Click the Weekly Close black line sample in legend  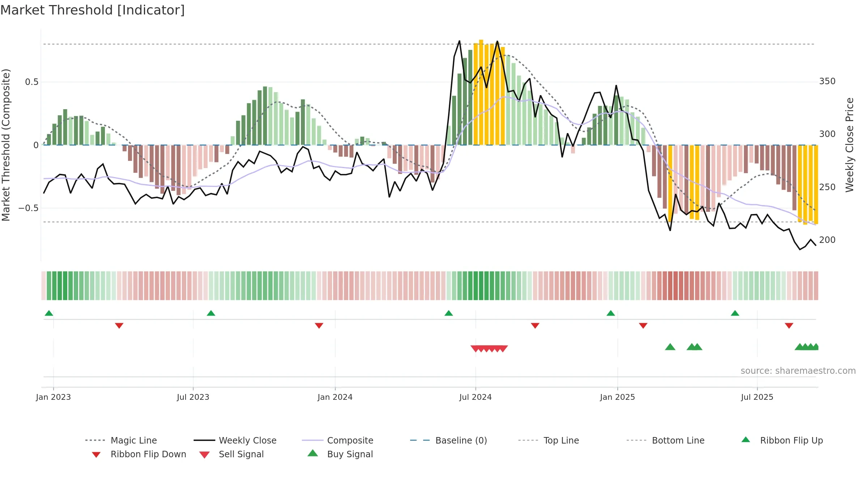pos(204,440)
